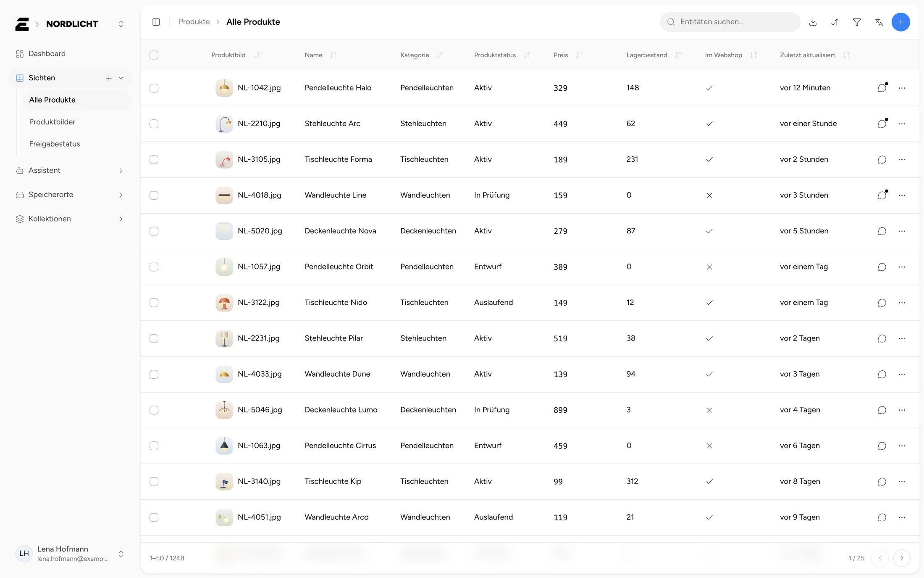Open the NL-1042.jpg file link
This screenshot has height=578, width=924.
[259, 88]
